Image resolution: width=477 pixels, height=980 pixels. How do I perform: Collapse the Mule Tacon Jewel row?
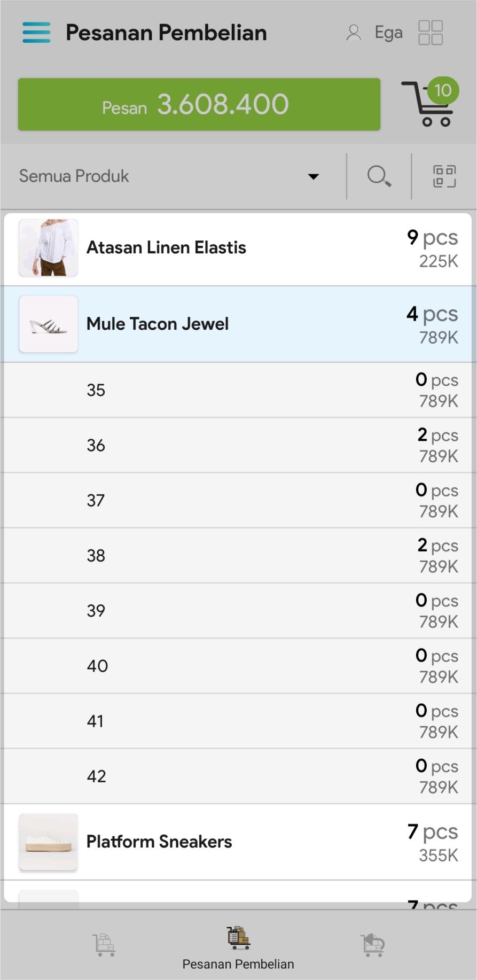click(x=238, y=324)
